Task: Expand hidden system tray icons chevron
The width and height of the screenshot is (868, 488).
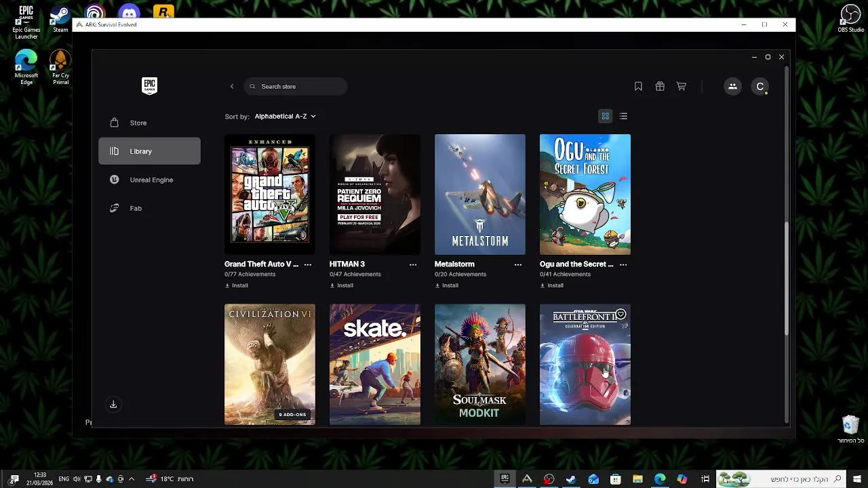Action: click(x=132, y=479)
